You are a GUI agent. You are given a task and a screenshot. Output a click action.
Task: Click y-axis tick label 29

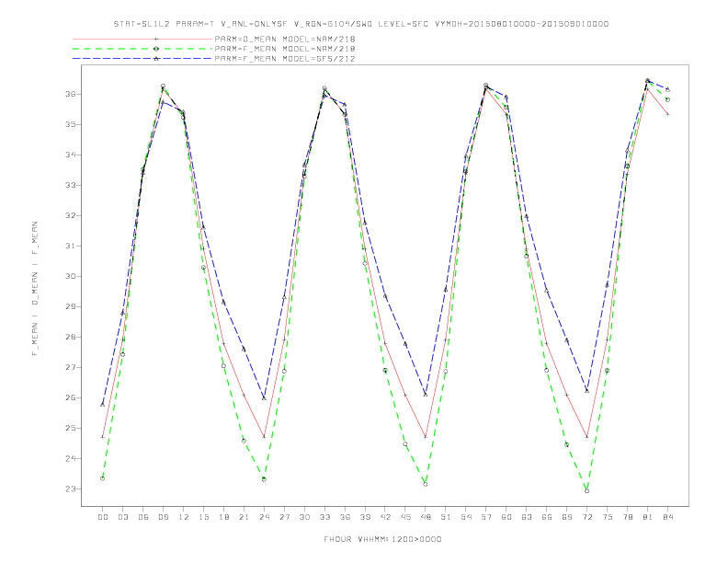point(71,306)
